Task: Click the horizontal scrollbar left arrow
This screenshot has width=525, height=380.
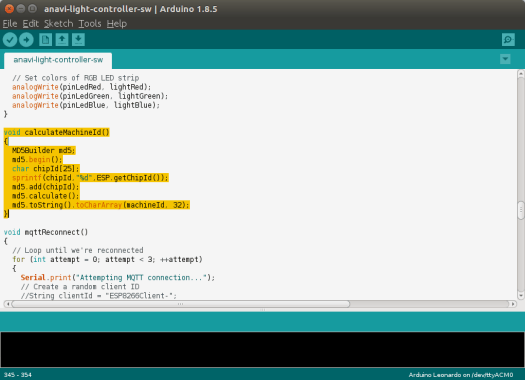Action: 7,304
